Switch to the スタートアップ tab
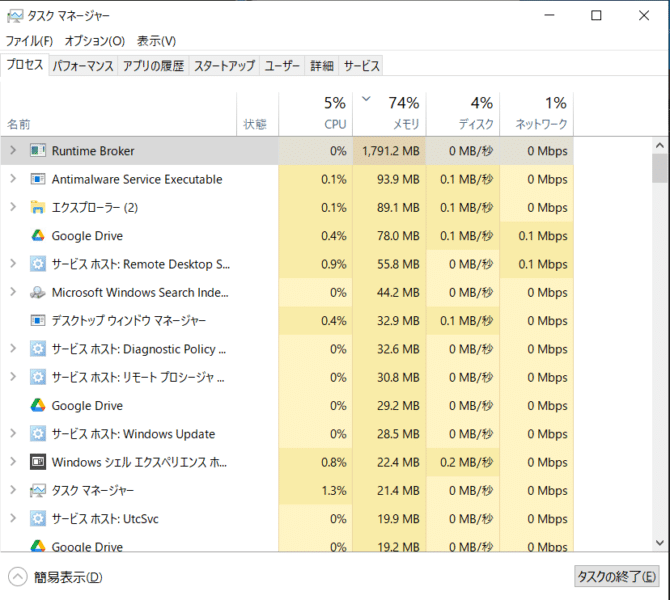The width and height of the screenshot is (670, 600). point(224,66)
